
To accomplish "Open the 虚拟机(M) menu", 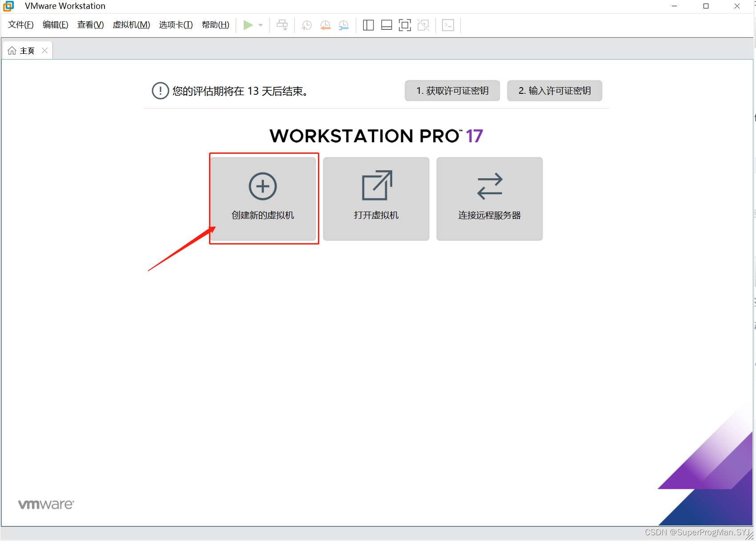I will click(x=132, y=25).
